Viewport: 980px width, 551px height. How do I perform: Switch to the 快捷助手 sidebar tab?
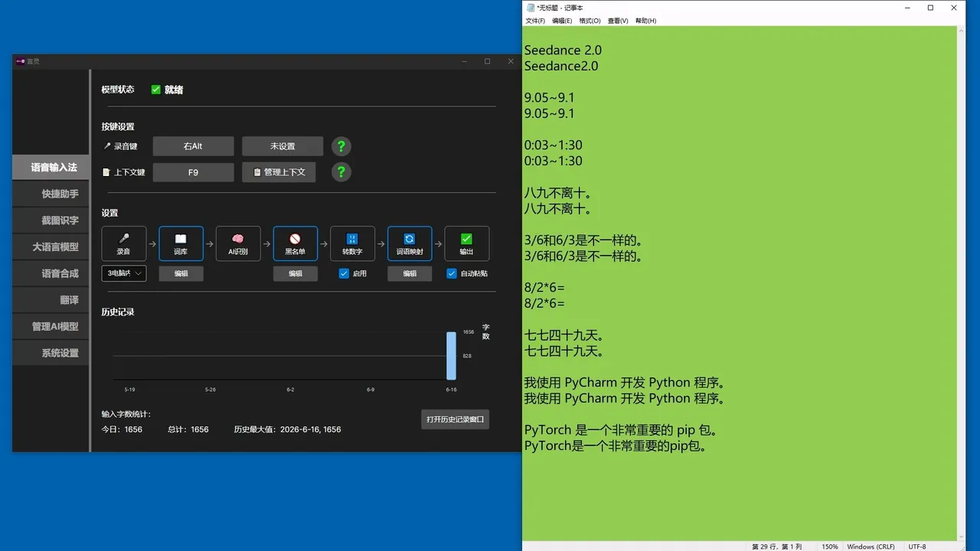click(51, 194)
